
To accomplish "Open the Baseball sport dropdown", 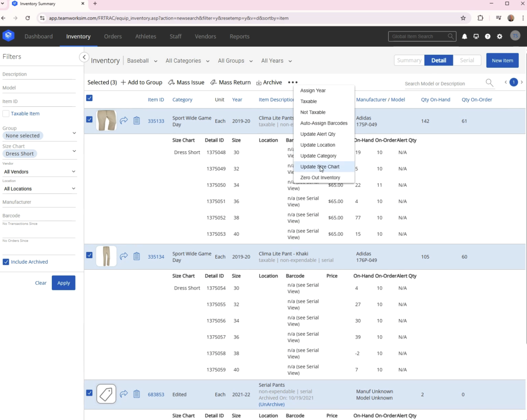I will (x=142, y=61).
